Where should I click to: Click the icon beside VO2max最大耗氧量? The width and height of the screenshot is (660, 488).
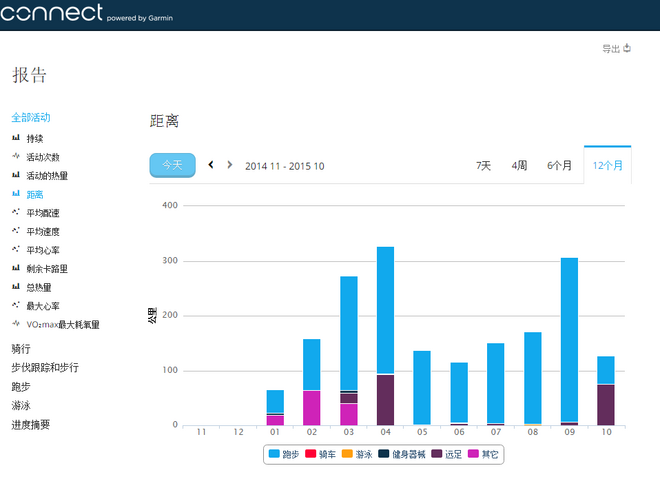coord(16,325)
